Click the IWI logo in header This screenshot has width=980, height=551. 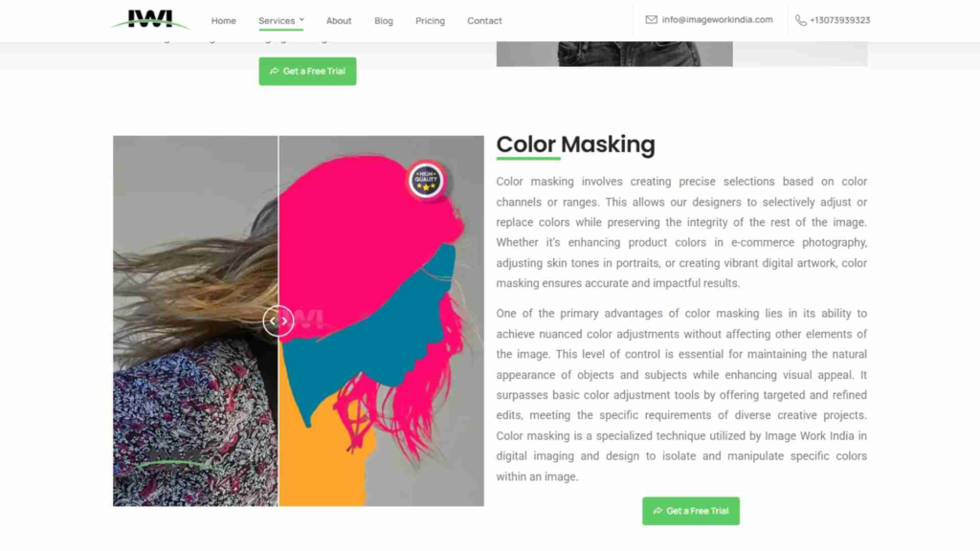tap(150, 19)
